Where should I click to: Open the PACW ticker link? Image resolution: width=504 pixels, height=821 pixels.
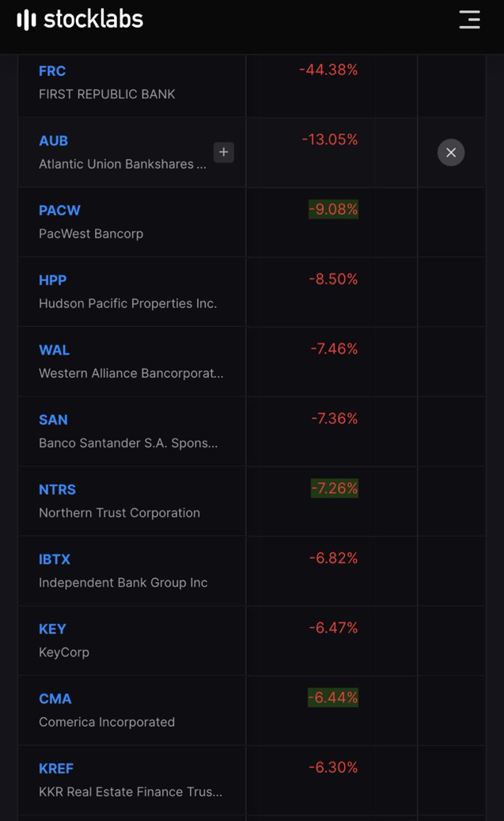pyautogui.click(x=59, y=211)
